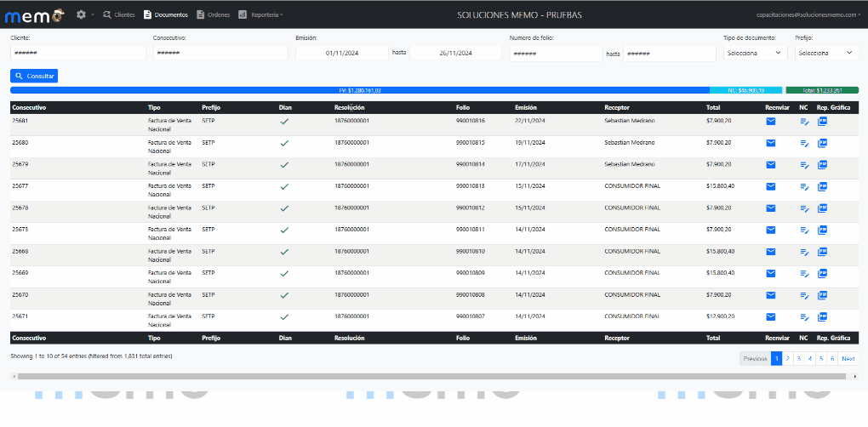Image resolution: width=868 pixels, height=427 pixels.
Task: Click the memo logo
Action: [x=34, y=15]
